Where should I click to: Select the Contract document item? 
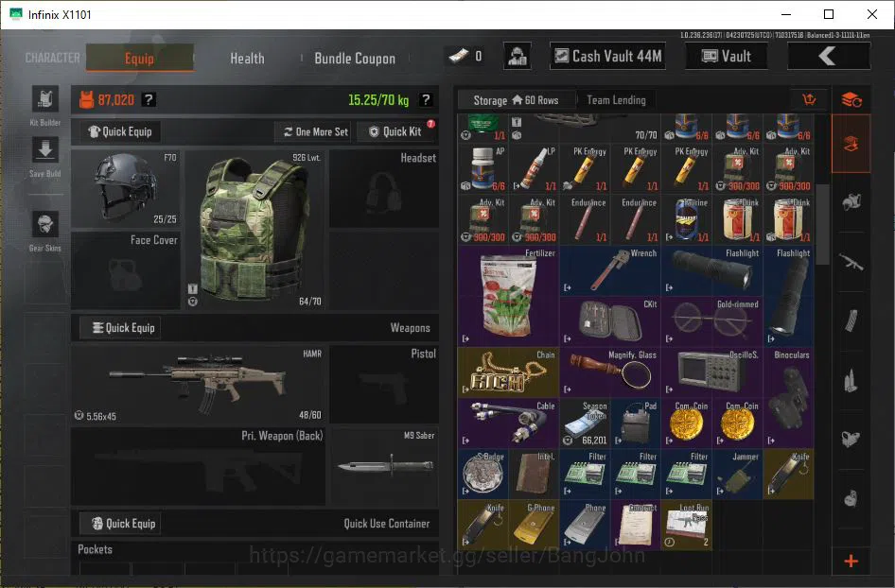pyautogui.click(x=635, y=525)
